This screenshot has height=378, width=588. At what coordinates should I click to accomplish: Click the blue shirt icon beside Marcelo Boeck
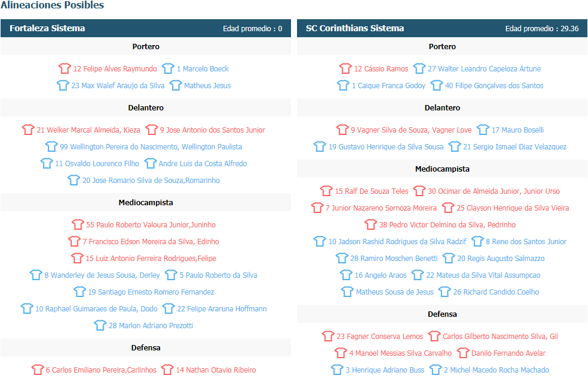point(168,68)
